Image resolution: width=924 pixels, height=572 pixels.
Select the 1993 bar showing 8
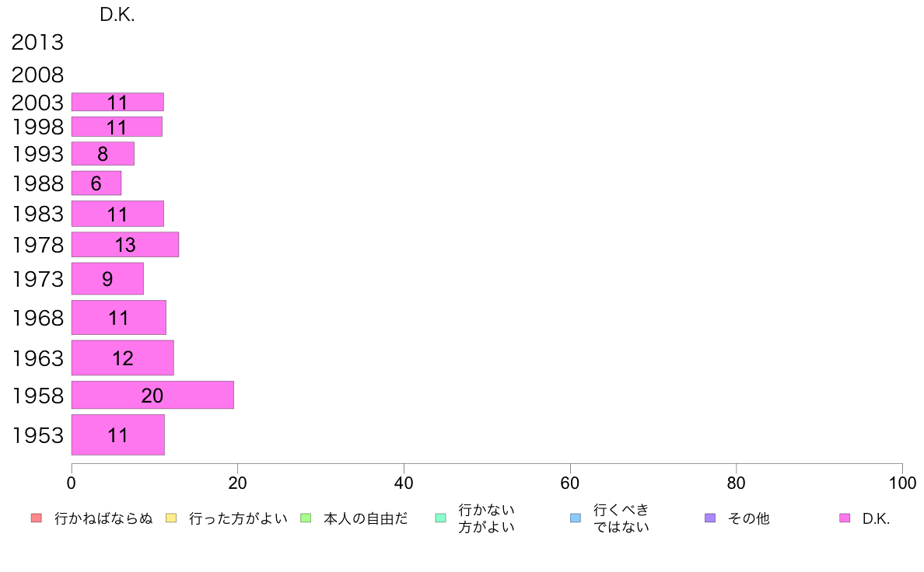tap(103, 154)
